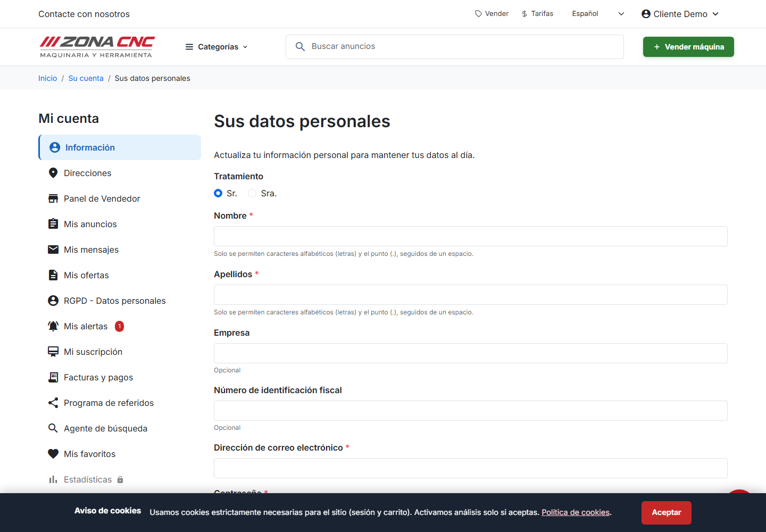The width and height of the screenshot is (766, 532).
Task: Focus the Empresa input field
Action: point(471,353)
